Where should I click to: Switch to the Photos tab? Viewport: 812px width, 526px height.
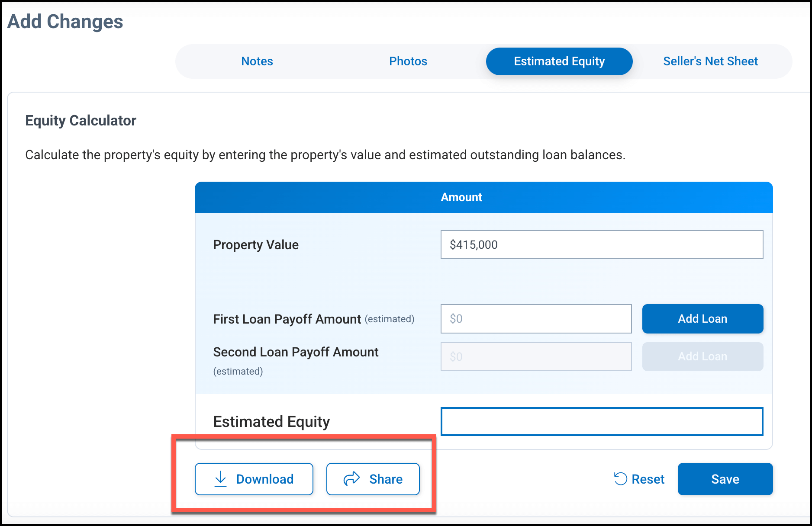[x=408, y=61]
